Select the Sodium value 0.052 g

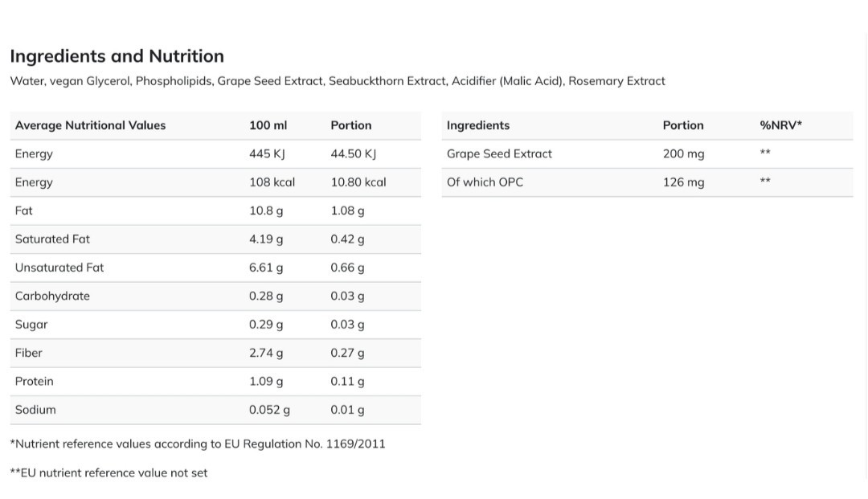point(269,410)
